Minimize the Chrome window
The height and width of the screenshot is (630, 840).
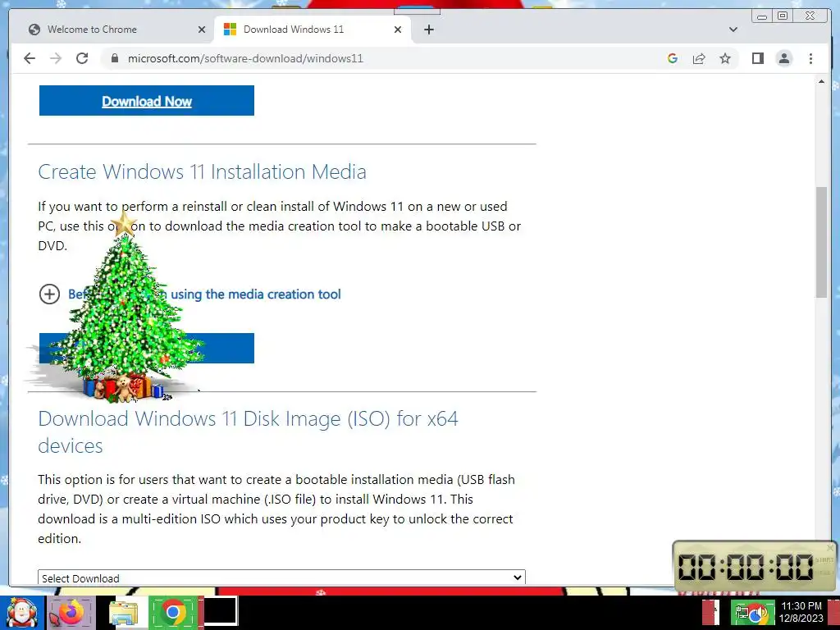pyautogui.click(x=762, y=16)
